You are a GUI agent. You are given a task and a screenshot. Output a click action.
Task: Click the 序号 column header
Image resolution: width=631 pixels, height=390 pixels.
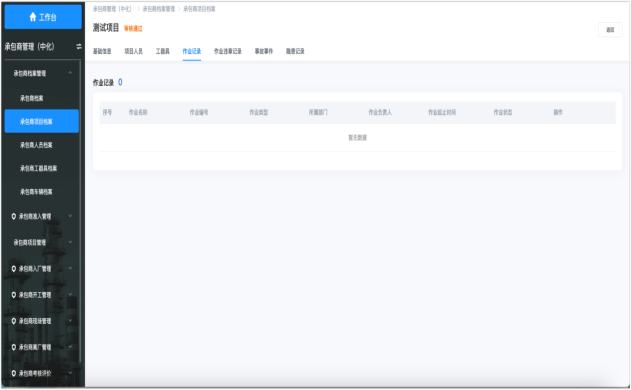click(x=107, y=112)
